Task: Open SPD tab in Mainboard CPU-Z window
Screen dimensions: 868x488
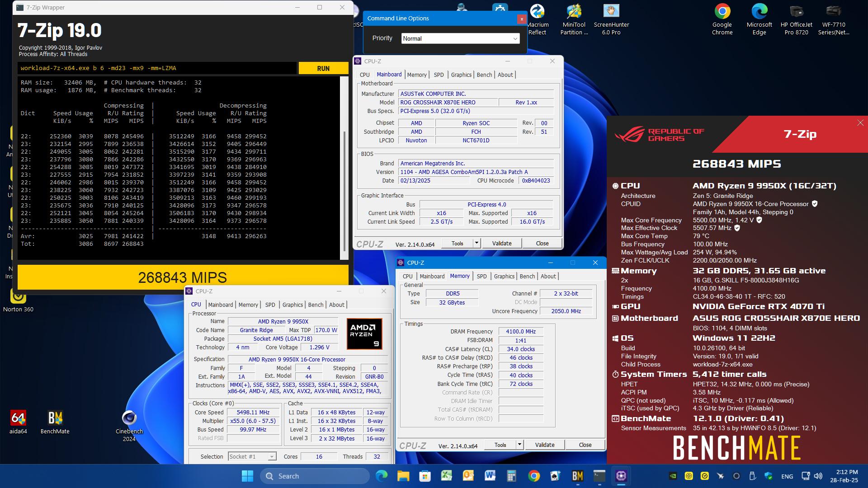Action: [x=439, y=75]
